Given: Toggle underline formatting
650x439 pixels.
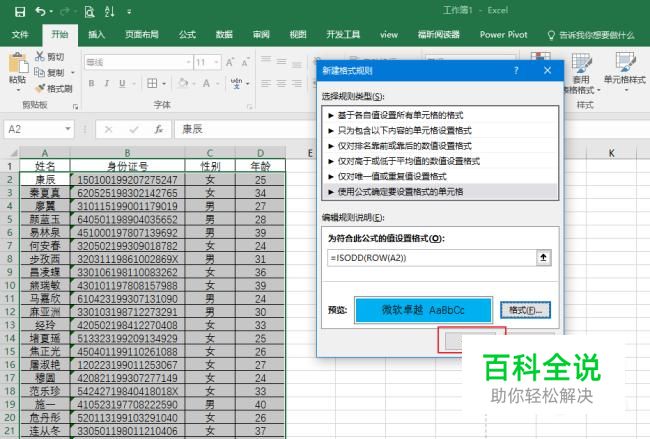Looking at the screenshot, I should pyautogui.click(x=122, y=83).
